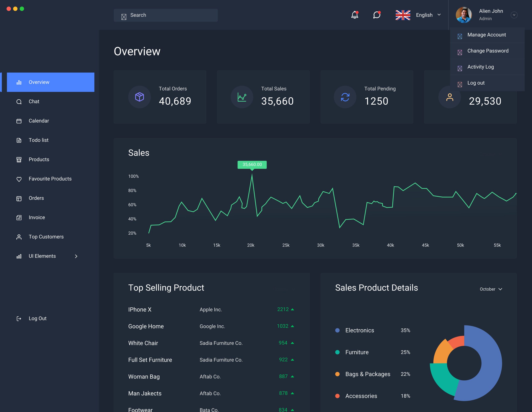Select Manage Account from profile menu
Image resolution: width=532 pixels, height=412 pixels.
pos(487,35)
